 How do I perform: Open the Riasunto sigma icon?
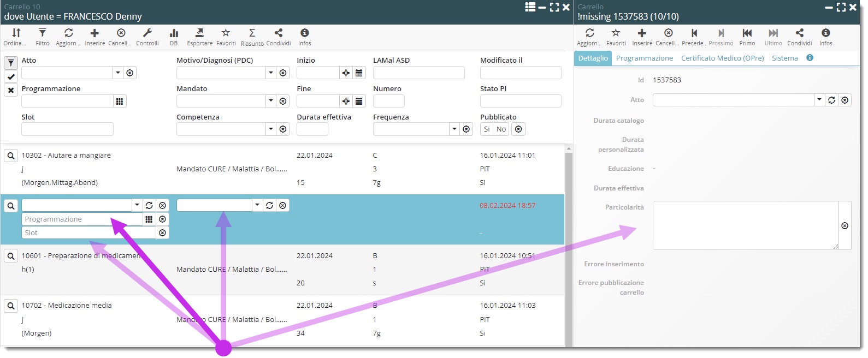click(252, 34)
